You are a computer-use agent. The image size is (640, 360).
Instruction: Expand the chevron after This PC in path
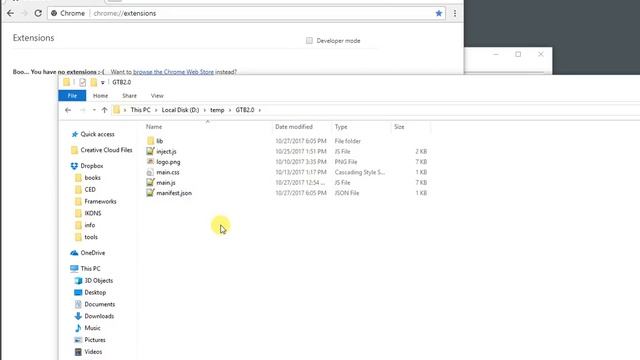point(156,110)
